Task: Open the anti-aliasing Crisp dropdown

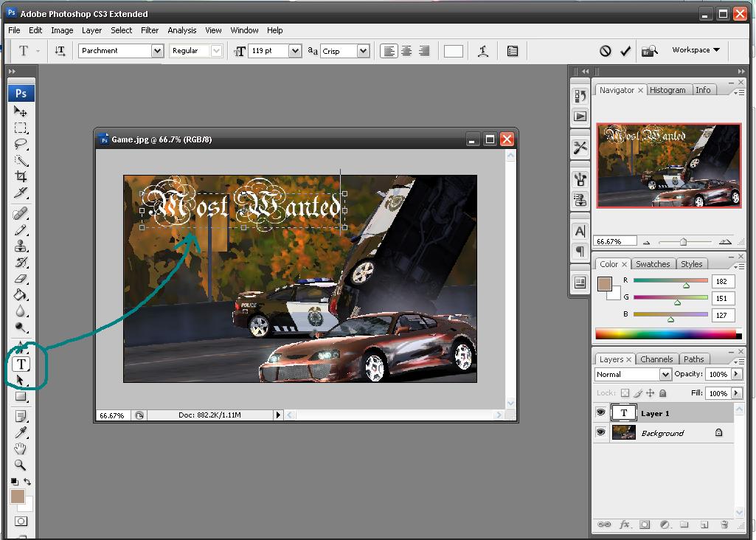Action: tap(363, 51)
